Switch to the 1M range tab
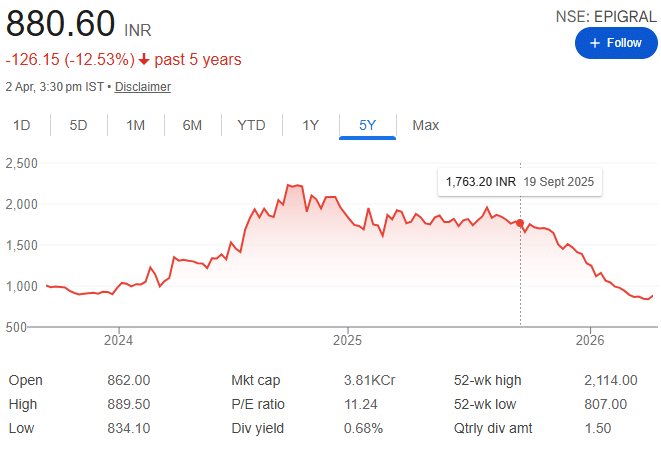The height and width of the screenshot is (450, 661). click(136, 125)
